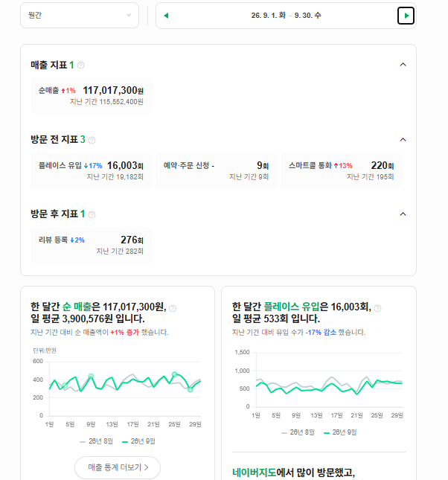Click the ↓2% indicator on 리뷰 등록
Image resolution: width=448 pixels, height=480 pixels.
[x=77, y=240]
